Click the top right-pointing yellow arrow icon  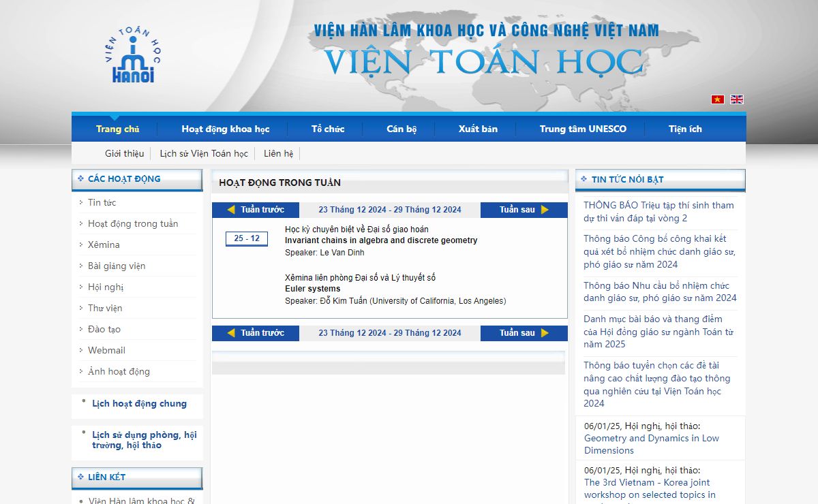click(x=545, y=210)
